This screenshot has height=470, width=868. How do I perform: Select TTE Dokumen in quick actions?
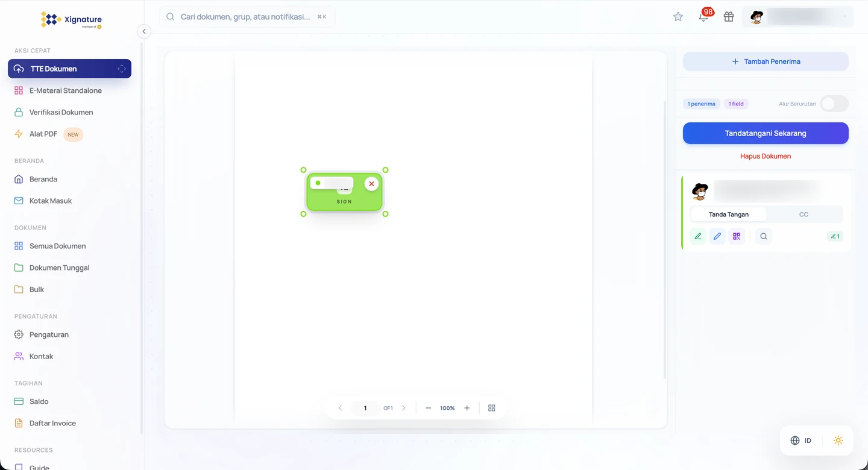pyautogui.click(x=69, y=69)
